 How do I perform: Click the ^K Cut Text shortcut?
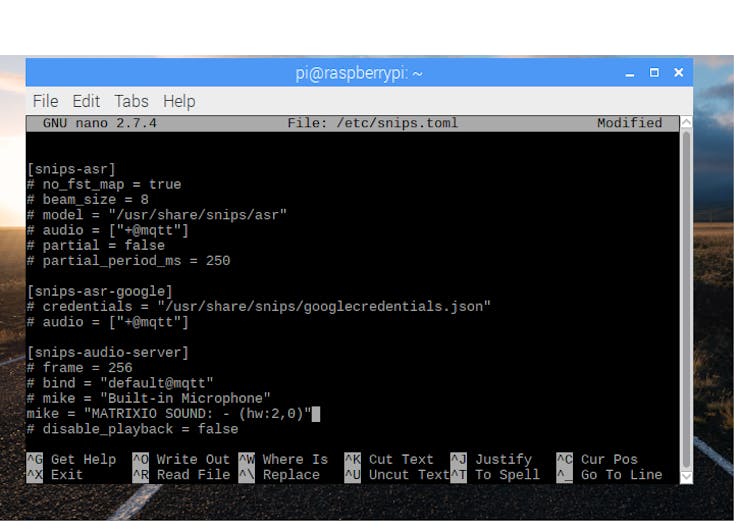click(389, 459)
